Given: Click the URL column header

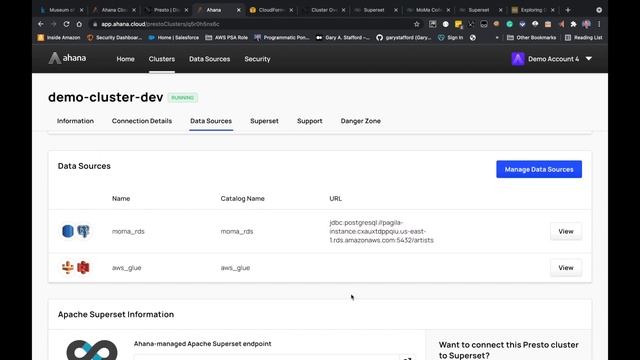Looking at the screenshot, I should point(336,198).
